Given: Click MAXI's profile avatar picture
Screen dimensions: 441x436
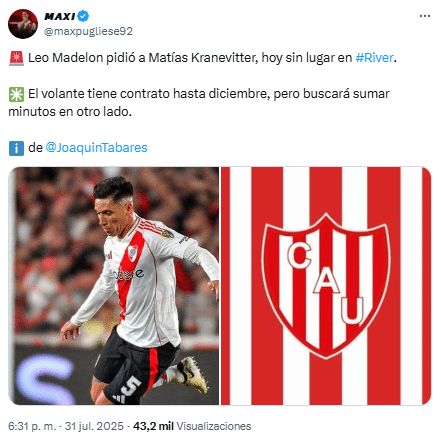Looking at the screenshot, I should (23, 24).
